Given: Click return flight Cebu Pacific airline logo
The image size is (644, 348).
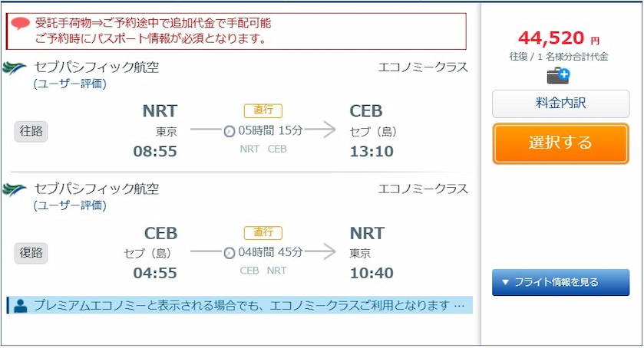Looking at the screenshot, I should point(15,189).
